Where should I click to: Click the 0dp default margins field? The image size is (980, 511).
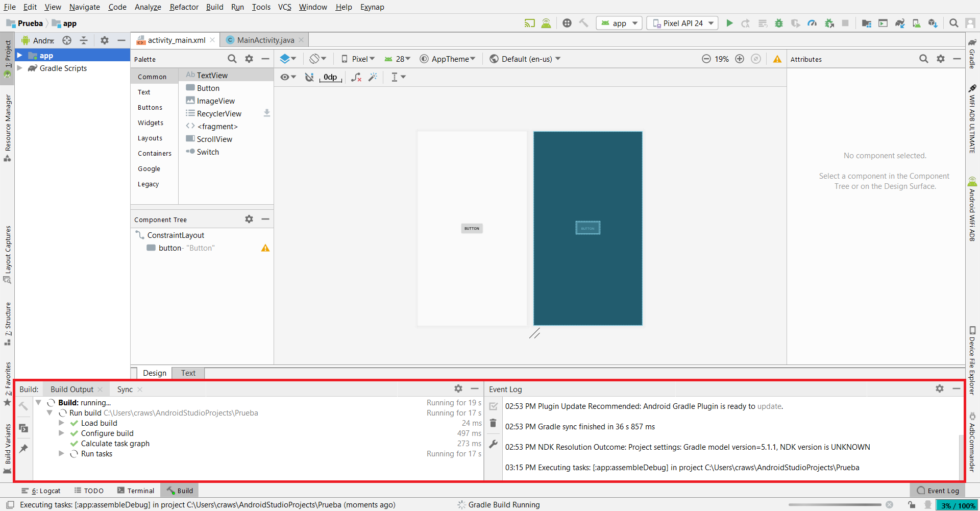[330, 77]
